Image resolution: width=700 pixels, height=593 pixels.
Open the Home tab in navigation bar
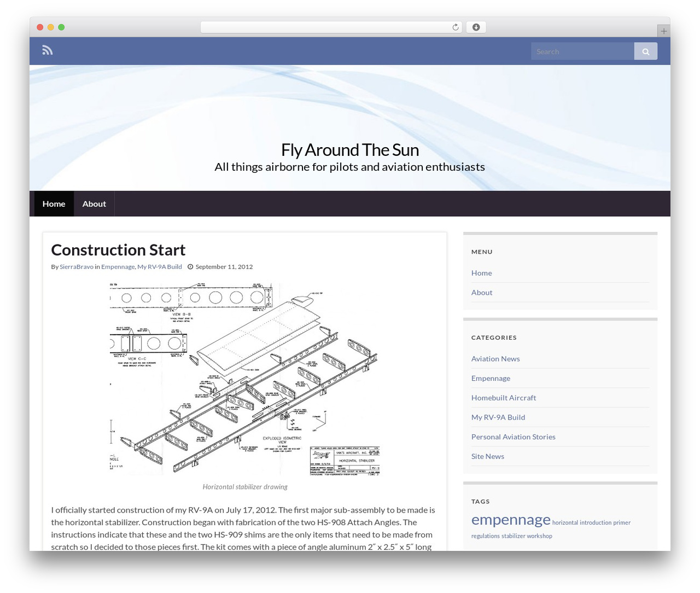pos(54,204)
